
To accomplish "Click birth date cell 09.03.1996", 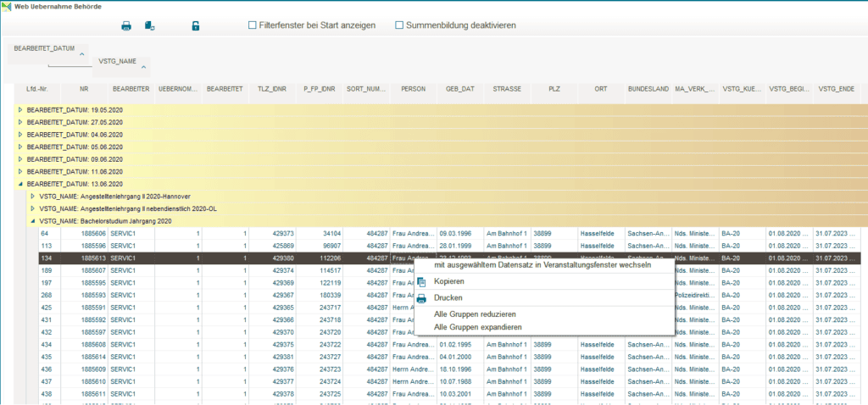I will coord(460,234).
